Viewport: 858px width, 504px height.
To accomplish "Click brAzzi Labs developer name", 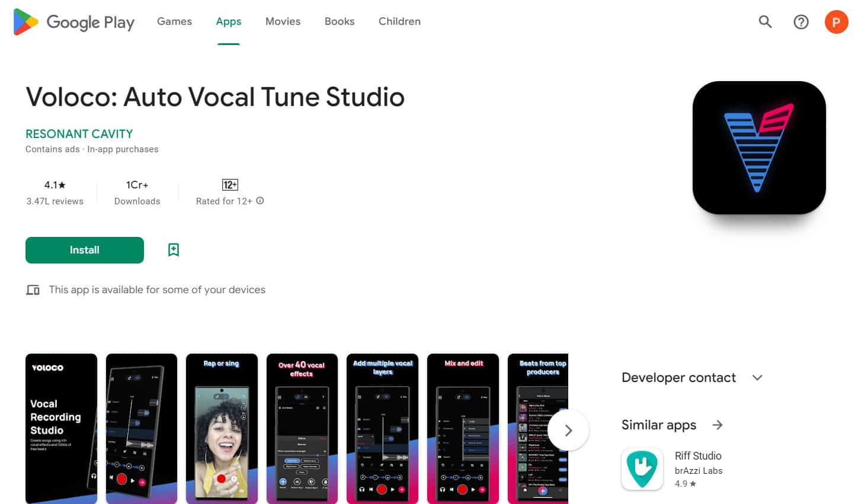I will pyautogui.click(x=699, y=471).
